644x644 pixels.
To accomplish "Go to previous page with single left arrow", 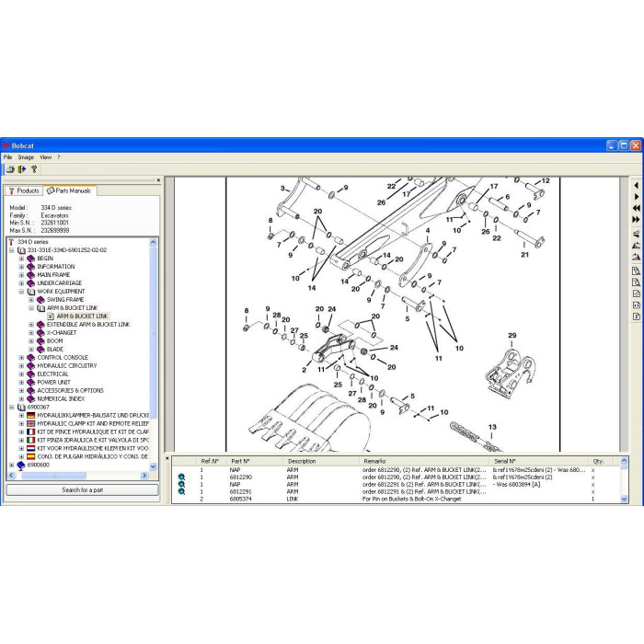I will click(636, 186).
